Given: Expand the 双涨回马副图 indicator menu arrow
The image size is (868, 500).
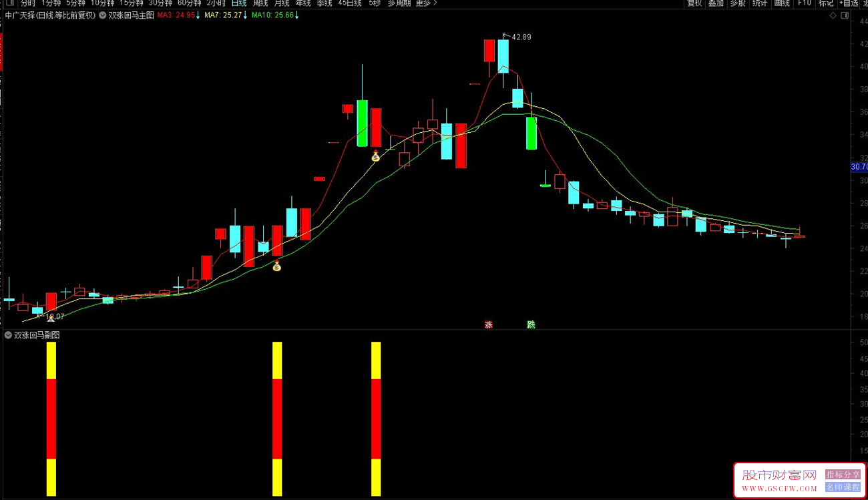Looking at the screenshot, I should 8,335.
